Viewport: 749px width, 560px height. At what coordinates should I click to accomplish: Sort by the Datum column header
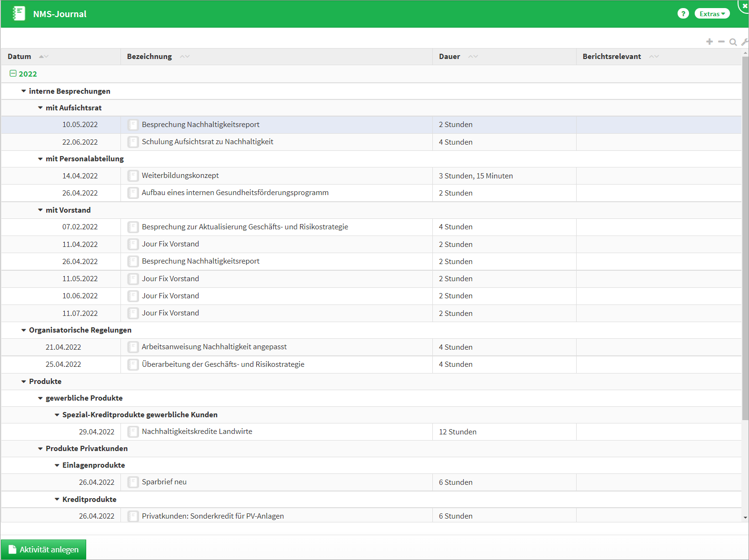click(20, 57)
